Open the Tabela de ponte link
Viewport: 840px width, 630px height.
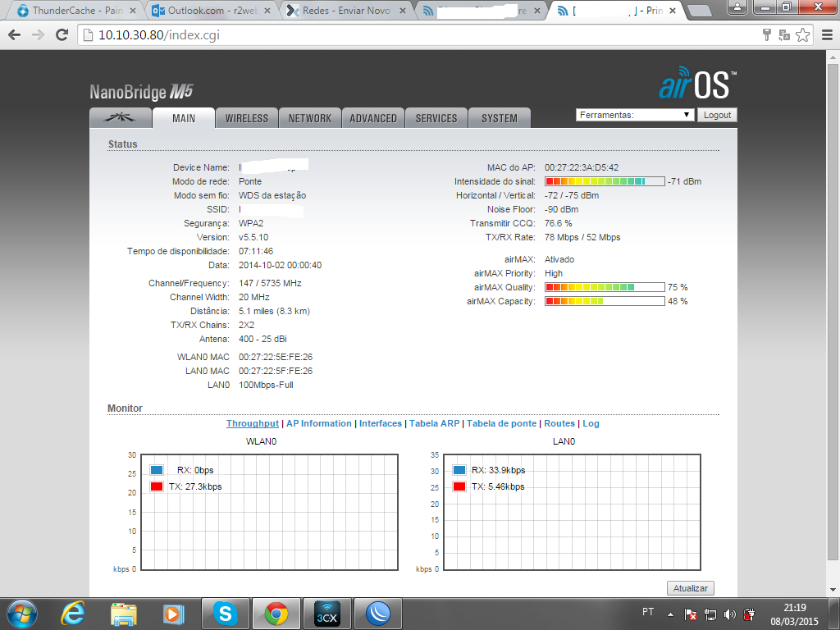[x=501, y=423]
